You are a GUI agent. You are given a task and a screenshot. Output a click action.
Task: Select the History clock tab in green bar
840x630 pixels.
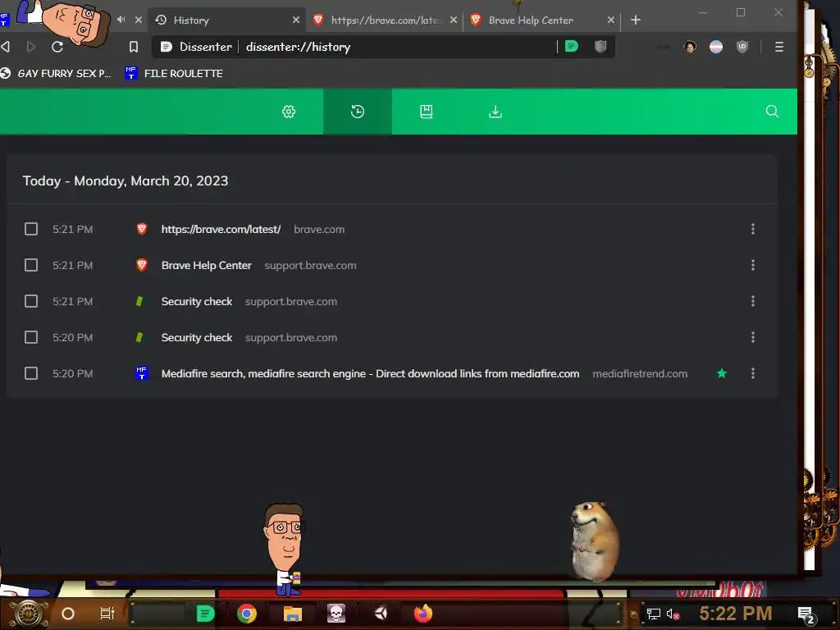pos(358,112)
